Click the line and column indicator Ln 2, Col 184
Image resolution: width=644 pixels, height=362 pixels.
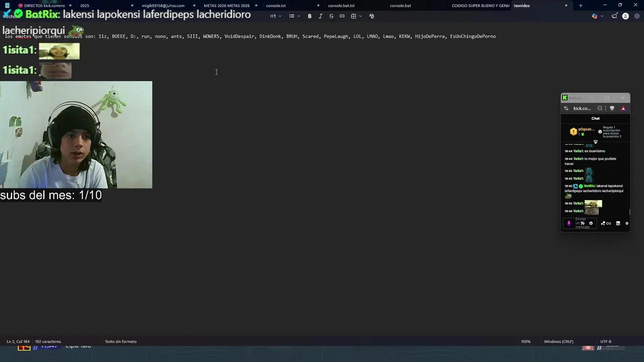18,341
